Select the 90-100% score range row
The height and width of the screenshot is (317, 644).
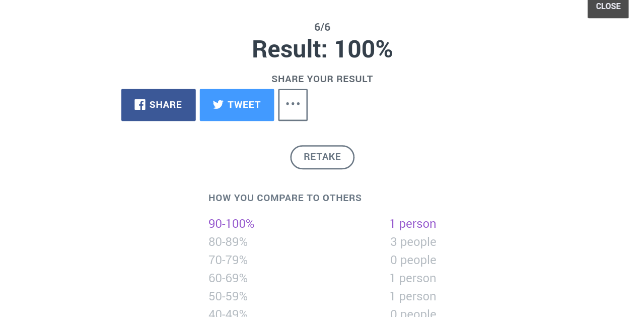click(322, 224)
